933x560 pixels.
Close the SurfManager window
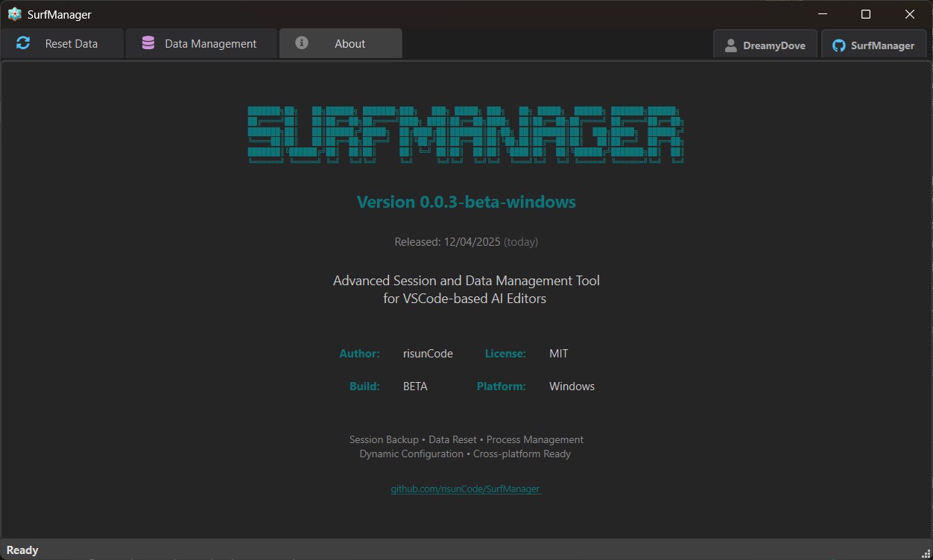[910, 14]
